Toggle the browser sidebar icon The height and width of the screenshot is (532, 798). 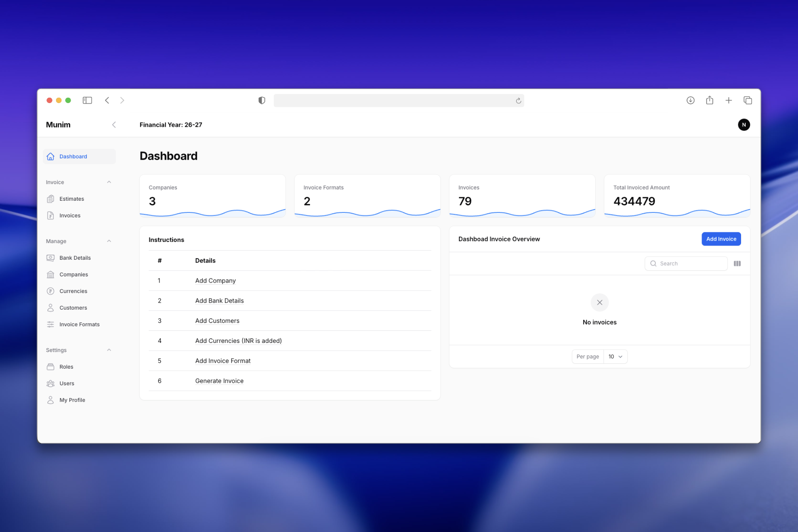87,100
